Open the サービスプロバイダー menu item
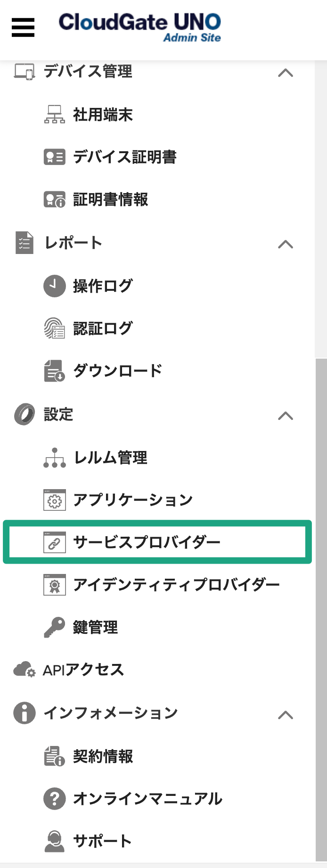 point(147,542)
